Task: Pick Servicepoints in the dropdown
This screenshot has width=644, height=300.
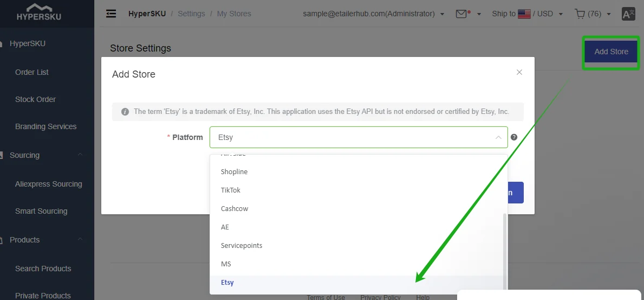Action: [x=356, y=246]
